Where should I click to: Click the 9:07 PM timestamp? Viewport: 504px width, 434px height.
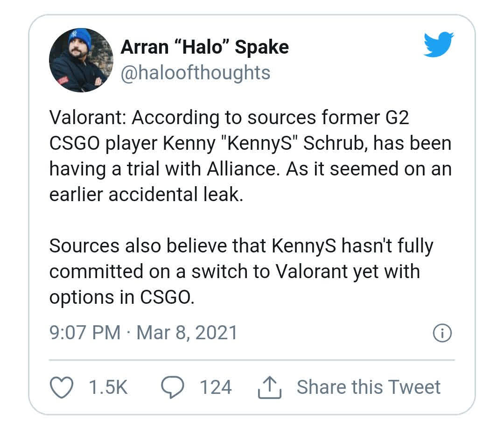85,332
